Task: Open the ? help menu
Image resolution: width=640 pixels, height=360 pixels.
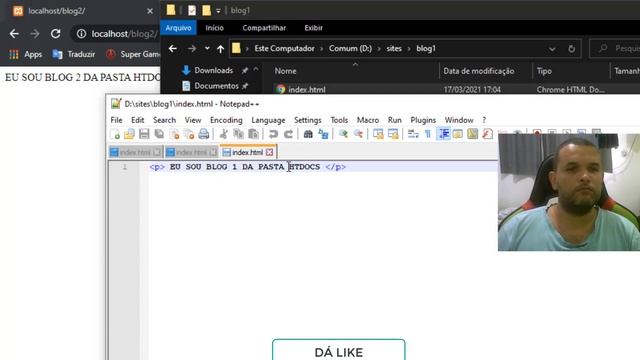Action: point(484,120)
